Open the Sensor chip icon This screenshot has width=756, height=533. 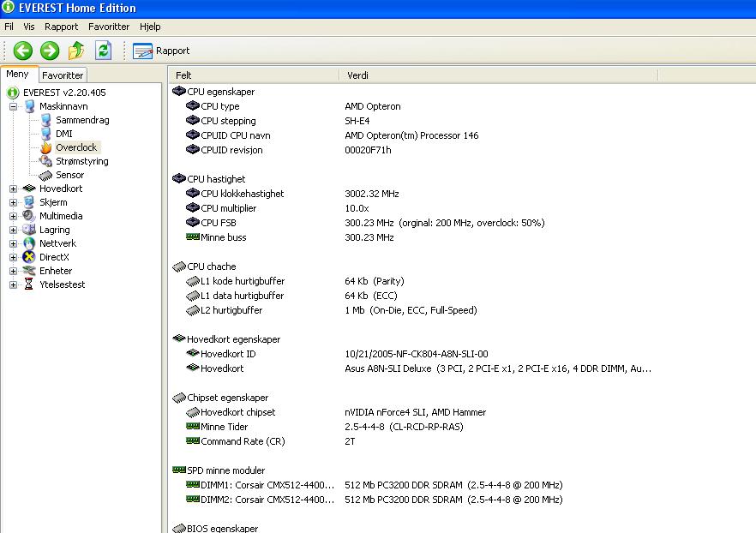pos(45,175)
